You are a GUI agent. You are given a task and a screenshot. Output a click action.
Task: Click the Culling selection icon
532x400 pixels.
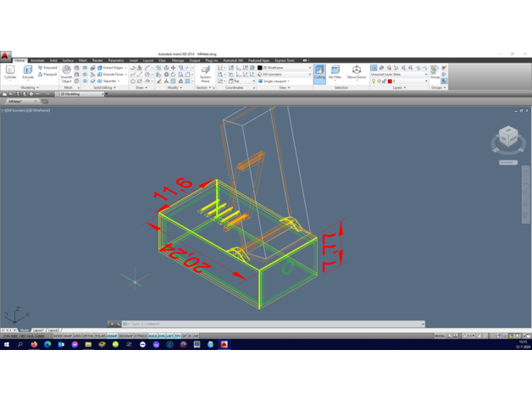319,73
